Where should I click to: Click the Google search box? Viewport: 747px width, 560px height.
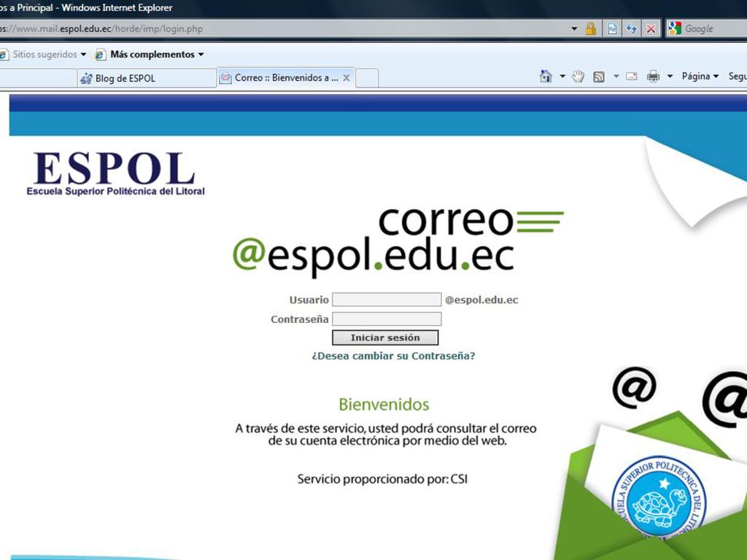(x=715, y=28)
